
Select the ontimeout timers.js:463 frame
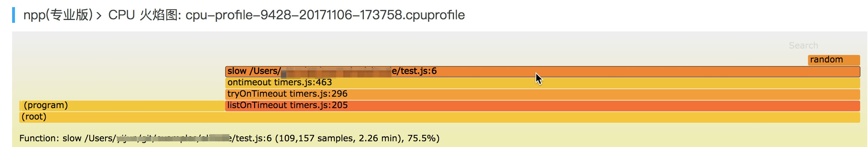click(543, 83)
